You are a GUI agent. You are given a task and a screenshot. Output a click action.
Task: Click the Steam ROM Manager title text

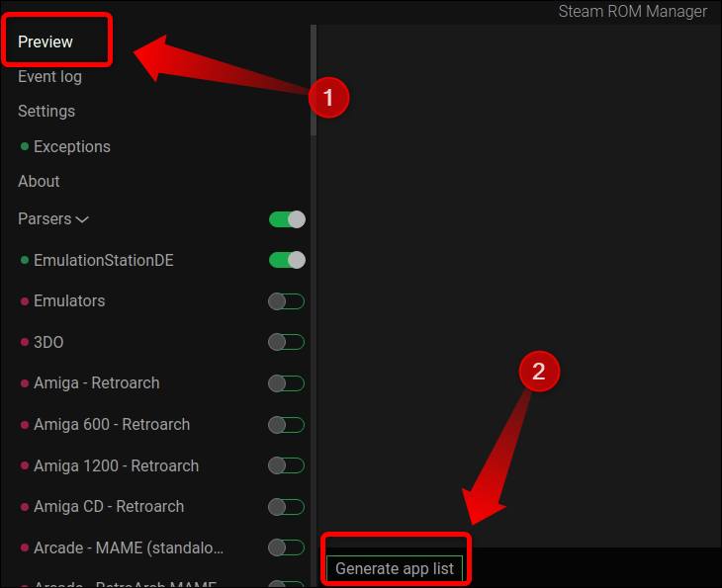[633, 11]
